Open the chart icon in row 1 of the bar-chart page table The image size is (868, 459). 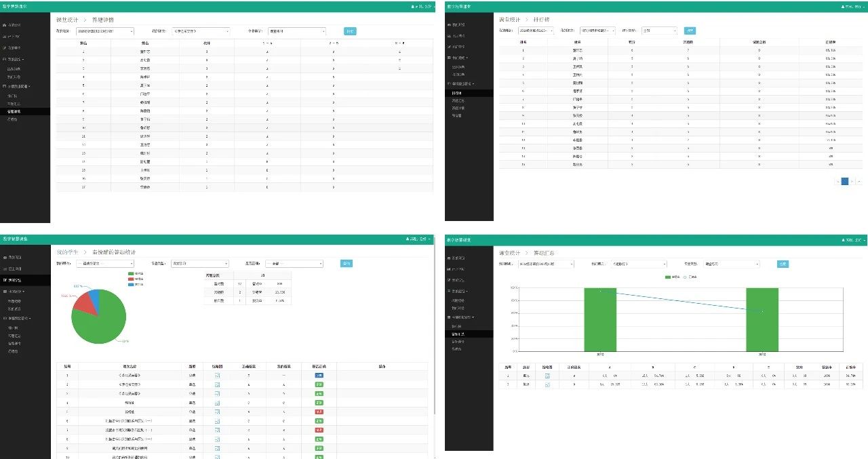pyautogui.click(x=547, y=375)
